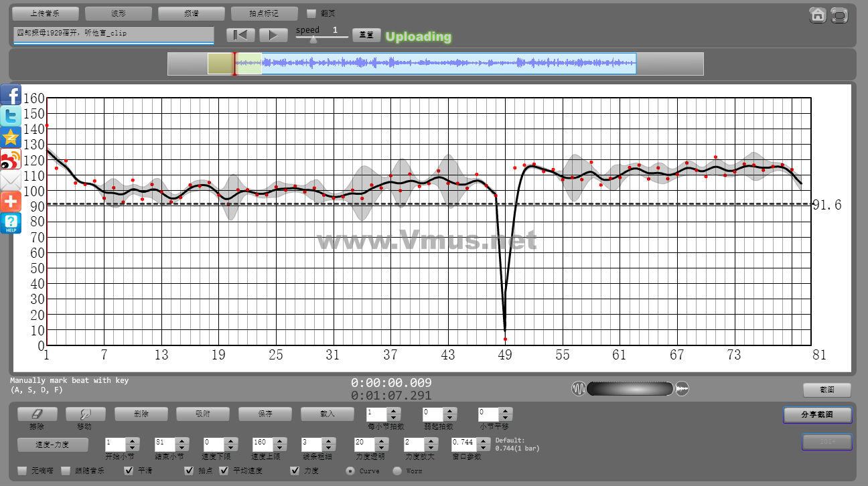Click the 载入 load button
Screen dimensions: 868x486
[328, 414]
